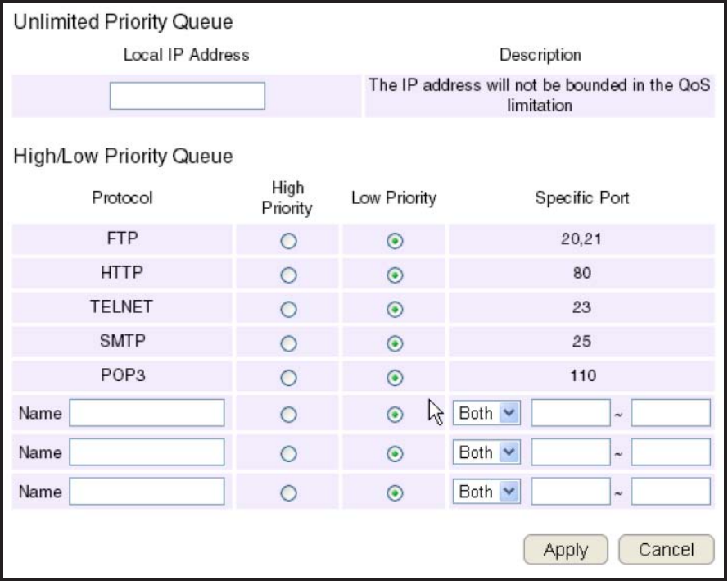Select High Priority for HTTP
Viewport: 728px width, 581px height.
(x=288, y=275)
